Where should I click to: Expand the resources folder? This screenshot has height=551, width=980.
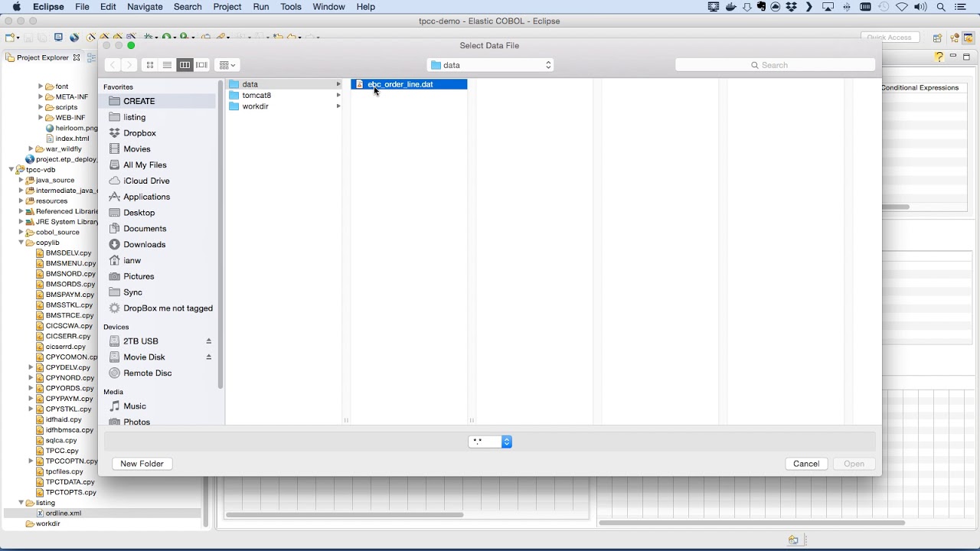point(21,201)
